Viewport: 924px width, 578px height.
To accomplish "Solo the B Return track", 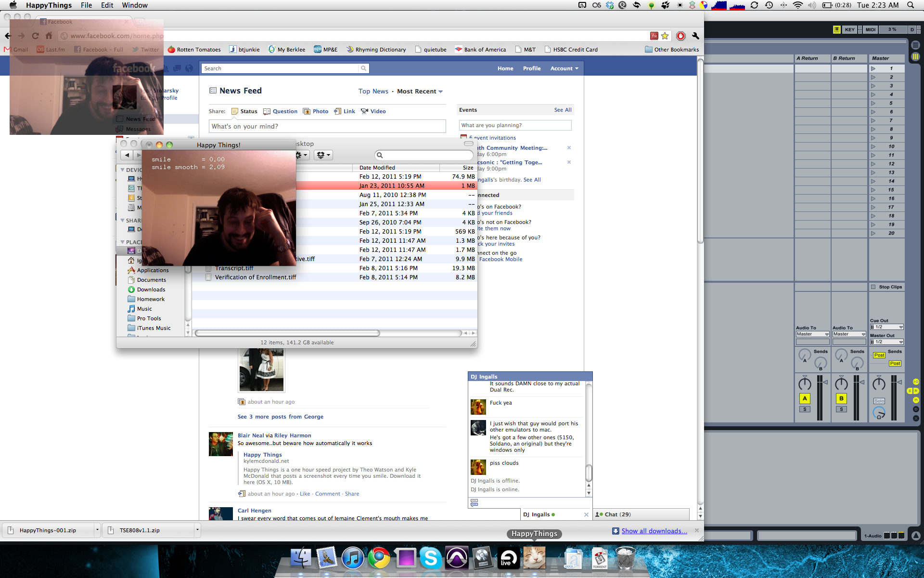I will pos(841,409).
